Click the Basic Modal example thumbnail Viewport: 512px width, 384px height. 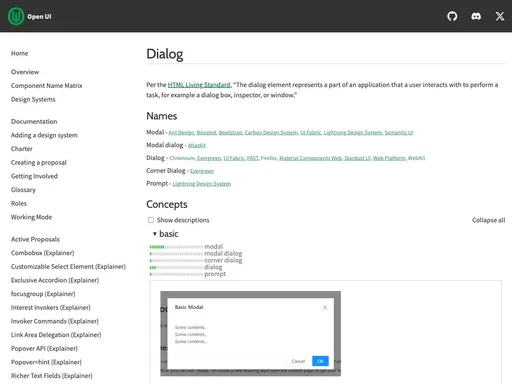point(250,334)
